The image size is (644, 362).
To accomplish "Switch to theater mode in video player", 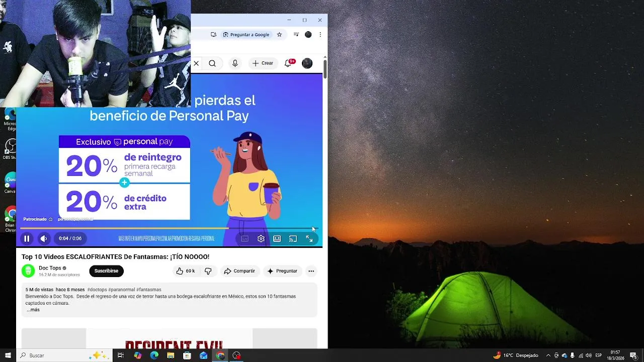I will (277, 239).
